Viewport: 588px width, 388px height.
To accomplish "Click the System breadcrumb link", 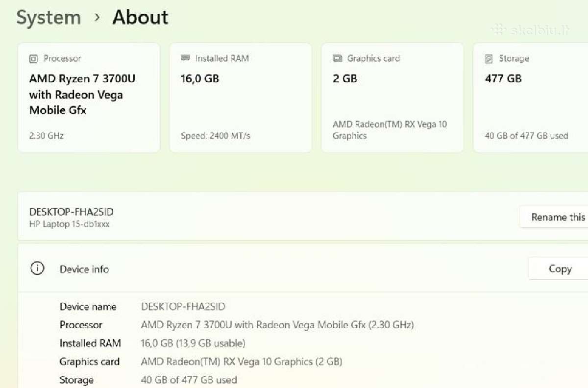I will coord(49,18).
